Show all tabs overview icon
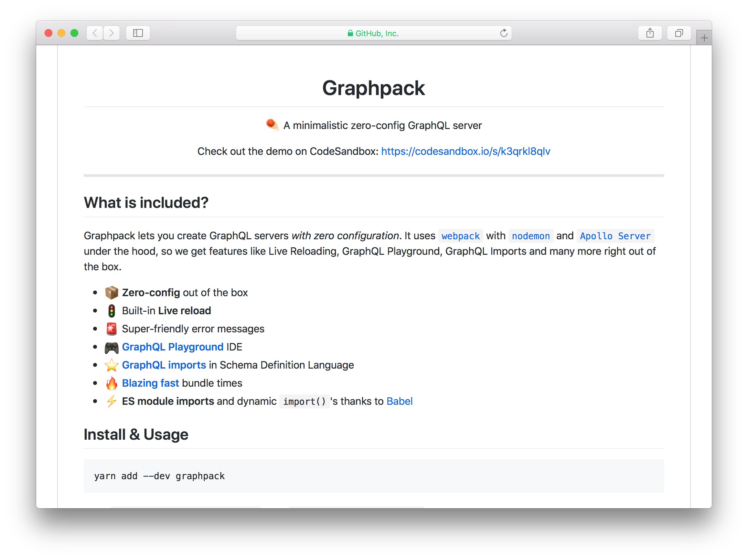This screenshot has width=748, height=560. pyautogui.click(x=679, y=33)
